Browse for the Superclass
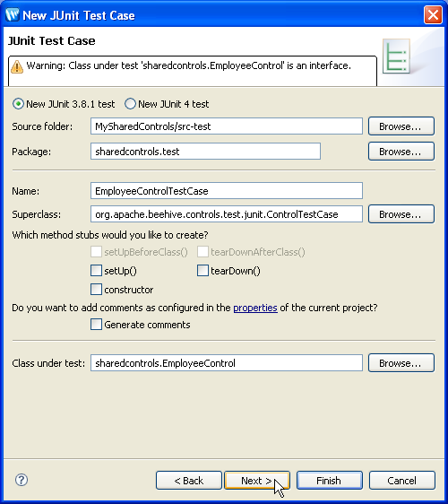This screenshot has height=504, width=448. click(x=401, y=214)
